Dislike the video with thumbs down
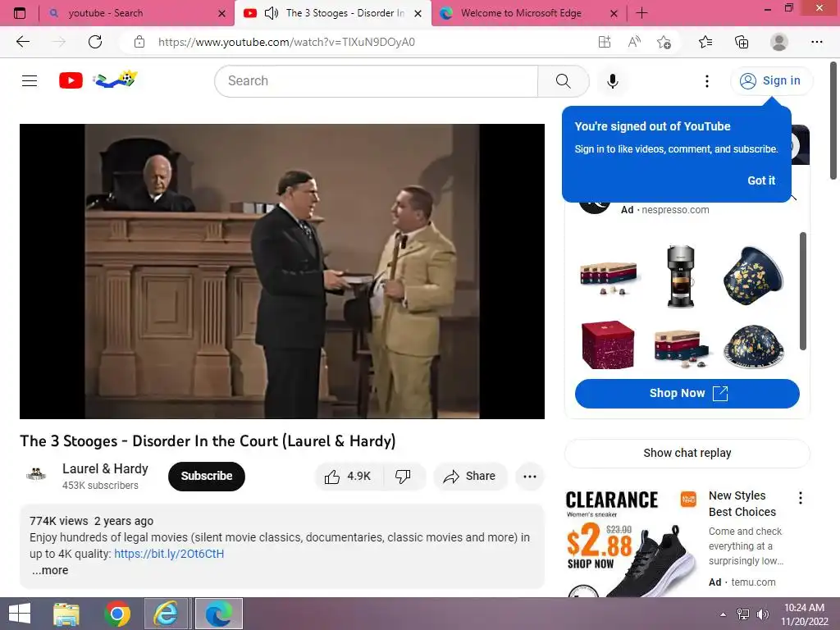The height and width of the screenshot is (630, 840). pyautogui.click(x=403, y=476)
